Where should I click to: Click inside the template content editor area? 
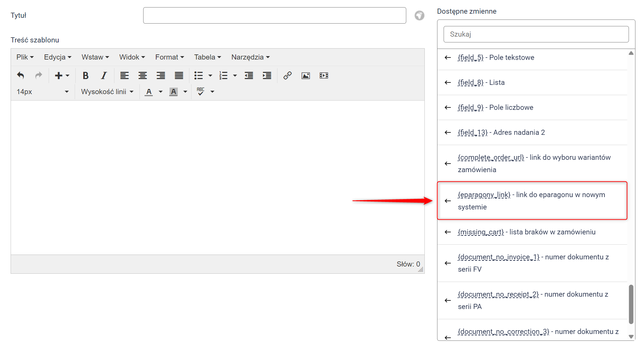(x=218, y=177)
